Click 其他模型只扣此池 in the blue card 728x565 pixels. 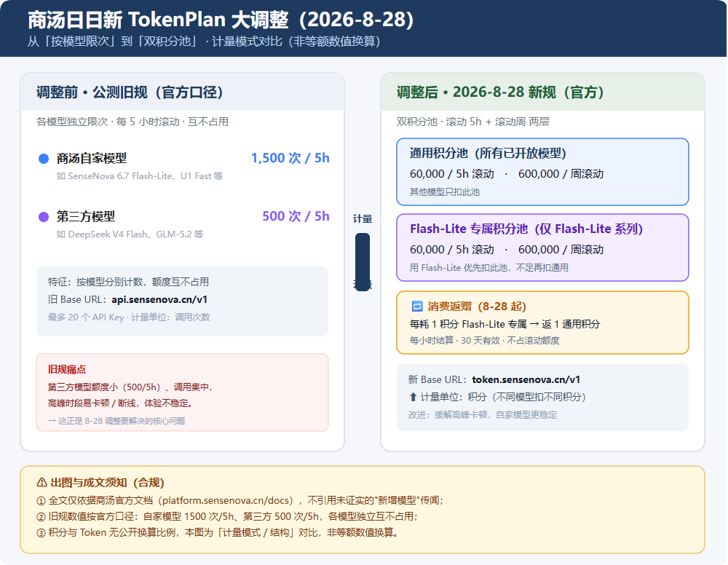444,191
